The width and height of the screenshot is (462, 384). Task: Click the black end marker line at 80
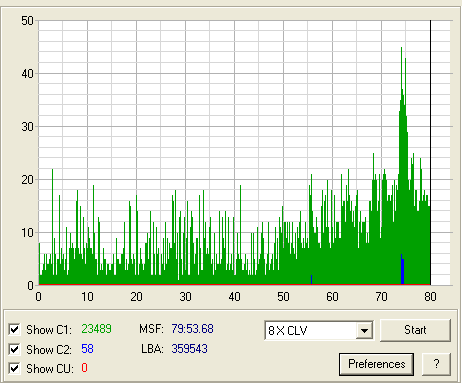tap(430, 152)
